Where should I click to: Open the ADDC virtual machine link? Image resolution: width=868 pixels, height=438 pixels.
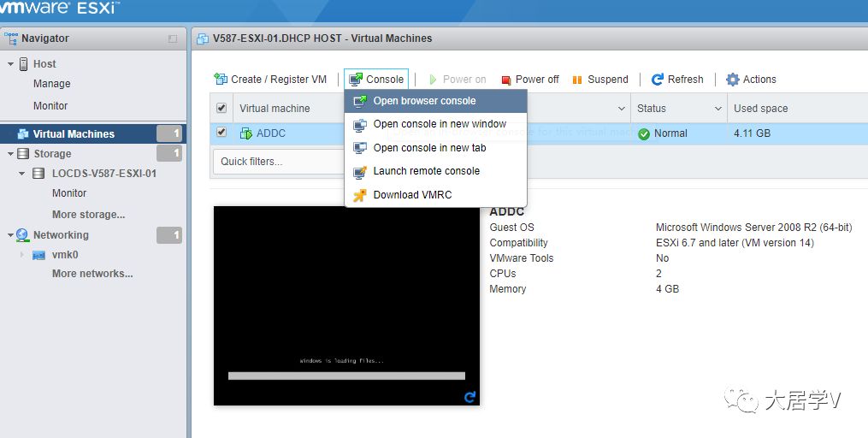[271, 133]
